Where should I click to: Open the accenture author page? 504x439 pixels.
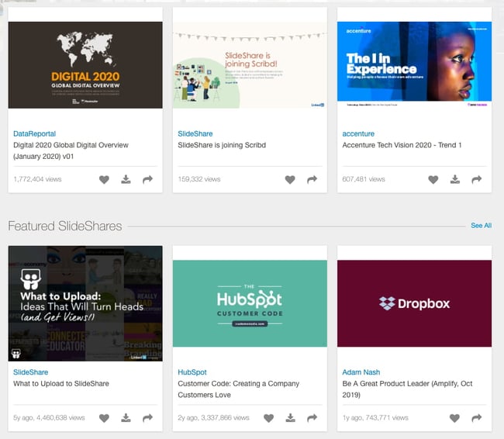358,133
